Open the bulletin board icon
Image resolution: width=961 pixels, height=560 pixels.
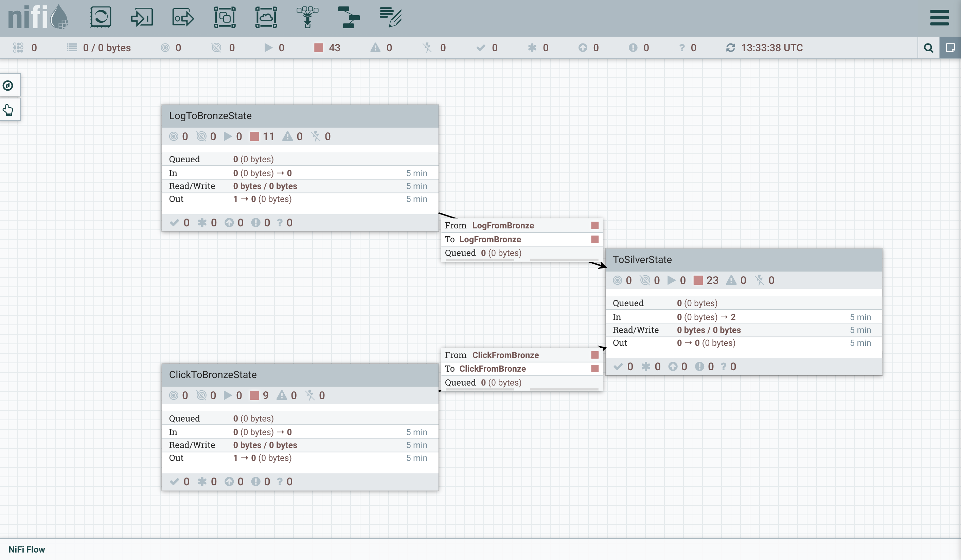pos(950,48)
